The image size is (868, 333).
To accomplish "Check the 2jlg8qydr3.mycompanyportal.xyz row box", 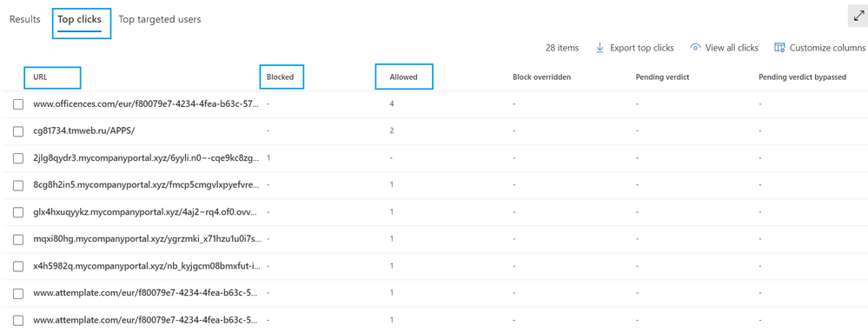I will [x=18, y=158].
